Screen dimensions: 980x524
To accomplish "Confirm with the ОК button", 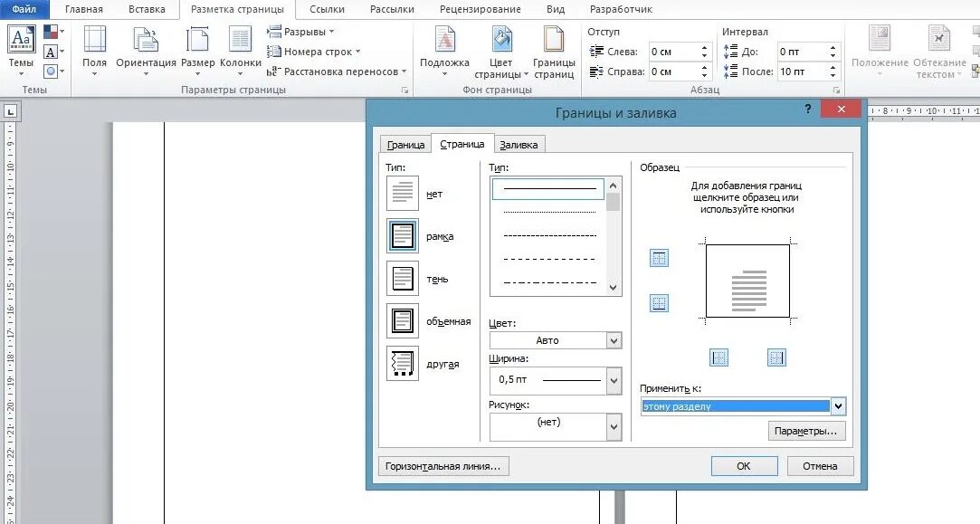I will coord(744,466).
